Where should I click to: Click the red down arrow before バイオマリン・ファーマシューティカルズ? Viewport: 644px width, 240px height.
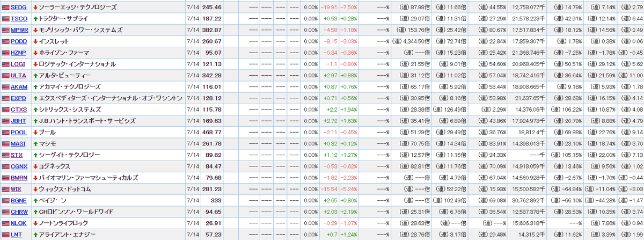(35, 177)
